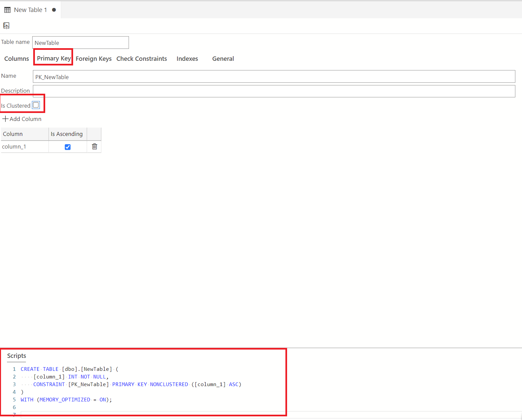Image resolution: width=522 pixels, height=420 pixels.
Task: Switch to the Indexes tab
Action: 187,59
